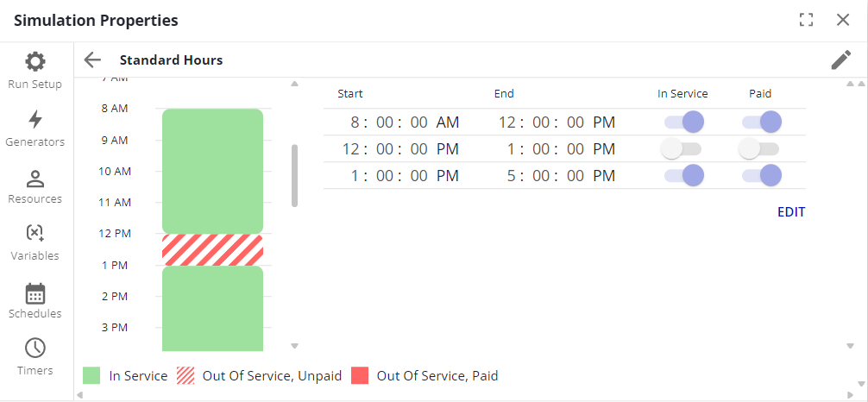
Task: Turn off Paid for 1 PM row
Action: click(761, 176)
